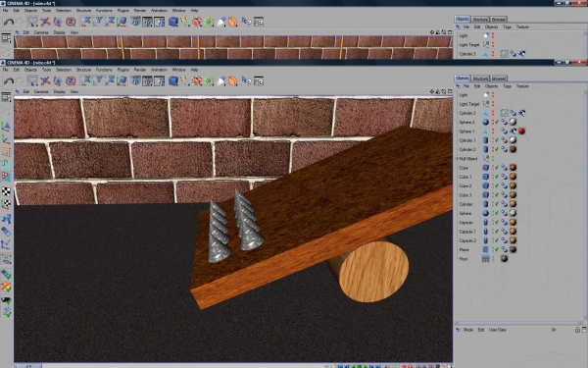Toggle the green enable checkmark for Capsule.1

[x=497, y=232]
